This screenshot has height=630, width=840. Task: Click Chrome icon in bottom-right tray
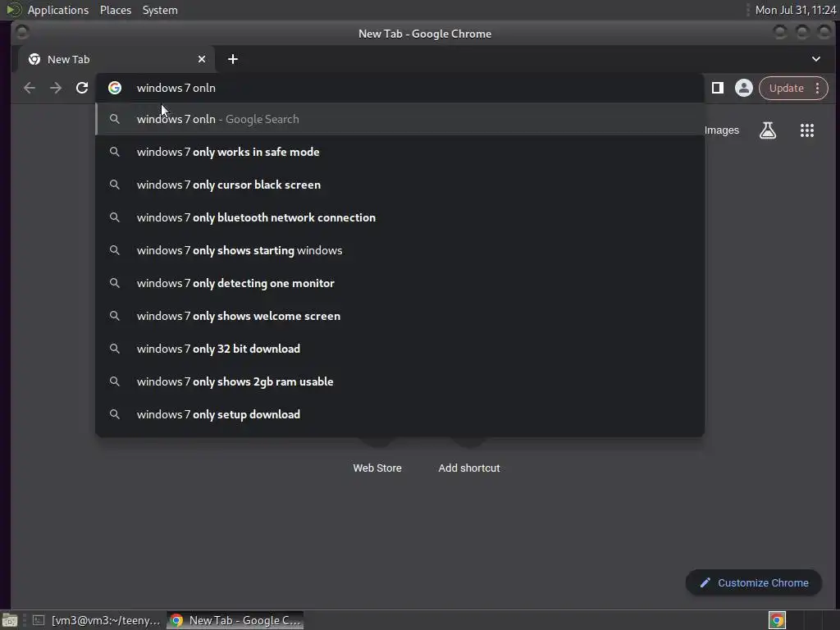tap(777, 620)
